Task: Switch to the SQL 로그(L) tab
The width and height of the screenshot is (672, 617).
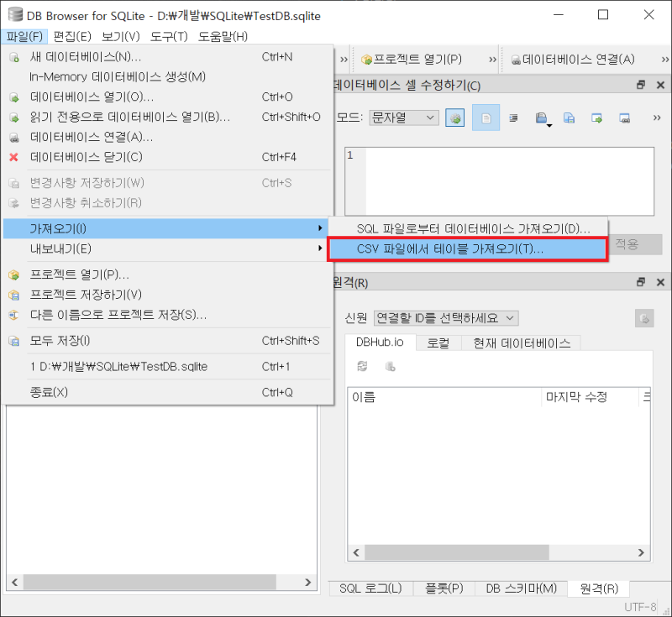Action: pyautogui.click(x=370, y=588)
